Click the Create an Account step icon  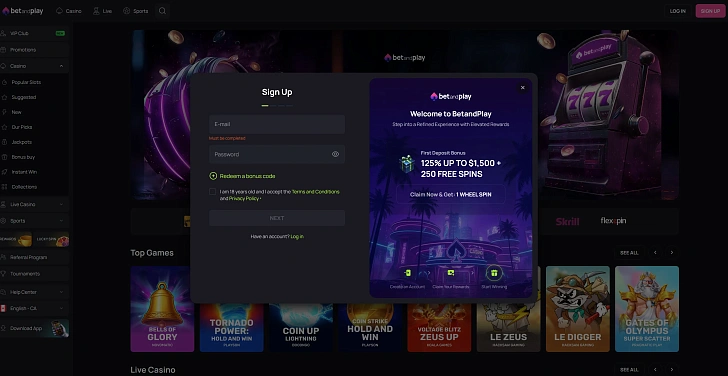click(x=407, y=273)
